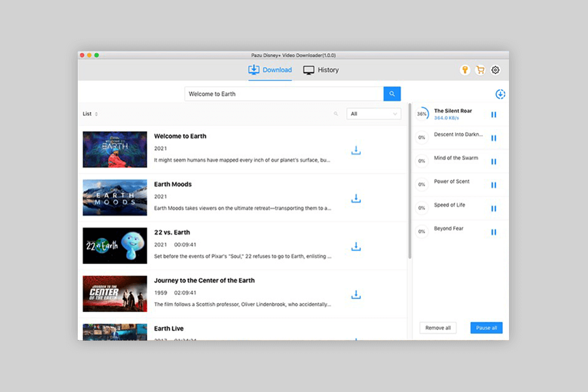Open Welcome to Earth thumbnail
Screen dimensions: 588x392
[x=115, y=149]
